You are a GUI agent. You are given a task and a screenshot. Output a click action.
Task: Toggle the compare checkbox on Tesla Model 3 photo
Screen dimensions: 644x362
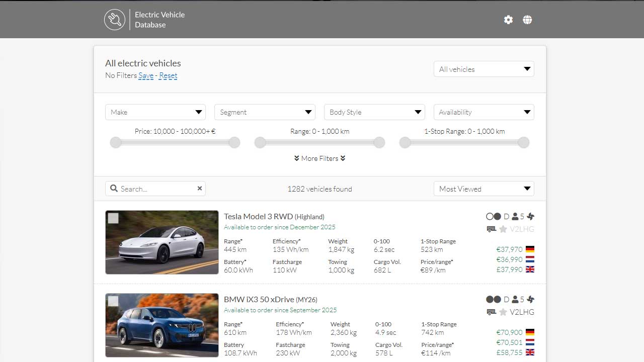point(113,218)
